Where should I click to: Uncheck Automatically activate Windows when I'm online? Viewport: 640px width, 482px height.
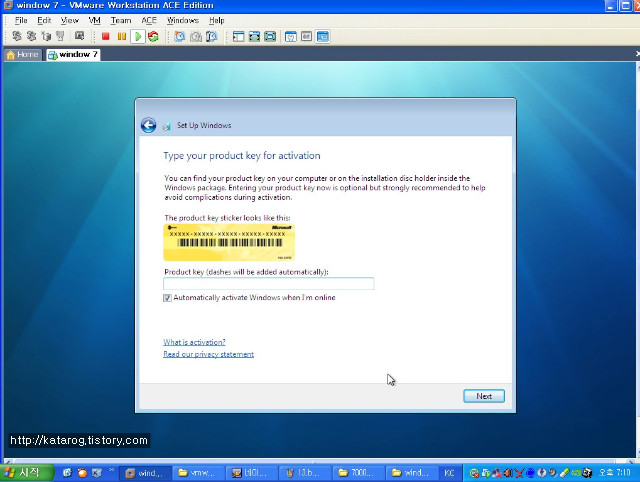click(x=167, y=298)
